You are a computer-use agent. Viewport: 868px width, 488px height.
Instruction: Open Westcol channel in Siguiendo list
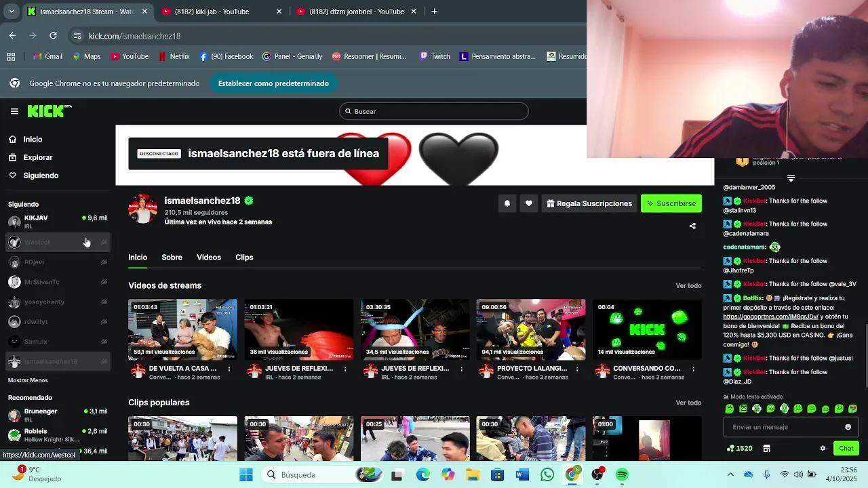click(58, 242)
